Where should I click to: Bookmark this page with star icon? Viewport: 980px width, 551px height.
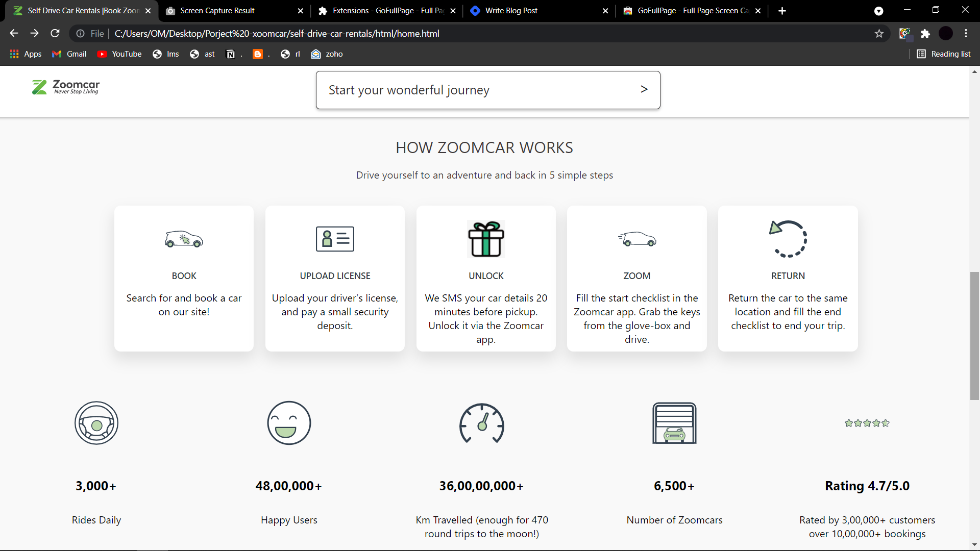879,34
